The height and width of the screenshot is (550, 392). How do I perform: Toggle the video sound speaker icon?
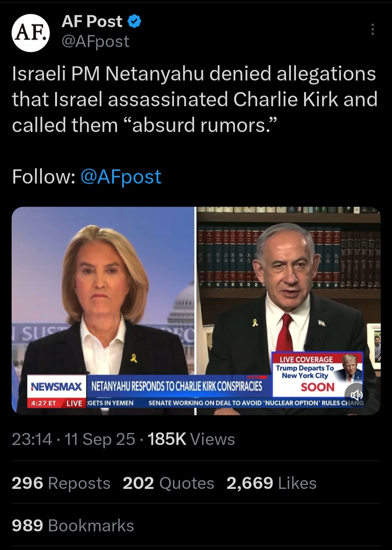click(x=356, y=394)
